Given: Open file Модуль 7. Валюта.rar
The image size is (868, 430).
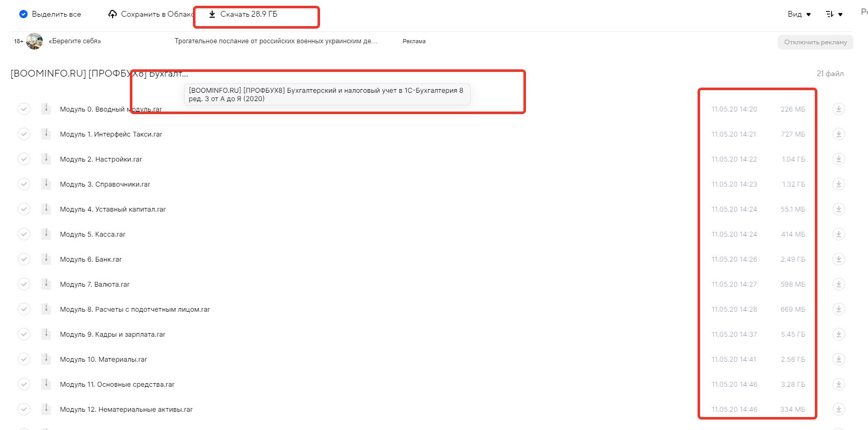Looking at the screenshot, I should click(94, 284).
